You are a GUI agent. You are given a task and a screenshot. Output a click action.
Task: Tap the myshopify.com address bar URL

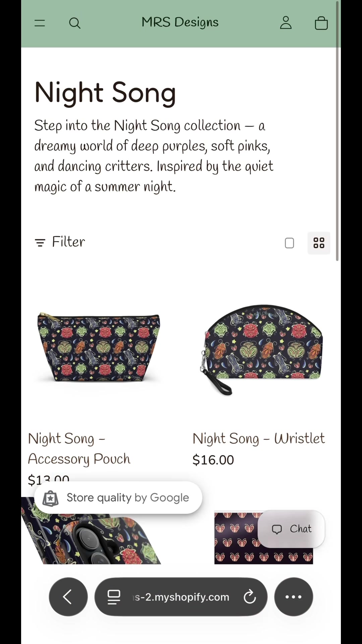pos(181,597)
